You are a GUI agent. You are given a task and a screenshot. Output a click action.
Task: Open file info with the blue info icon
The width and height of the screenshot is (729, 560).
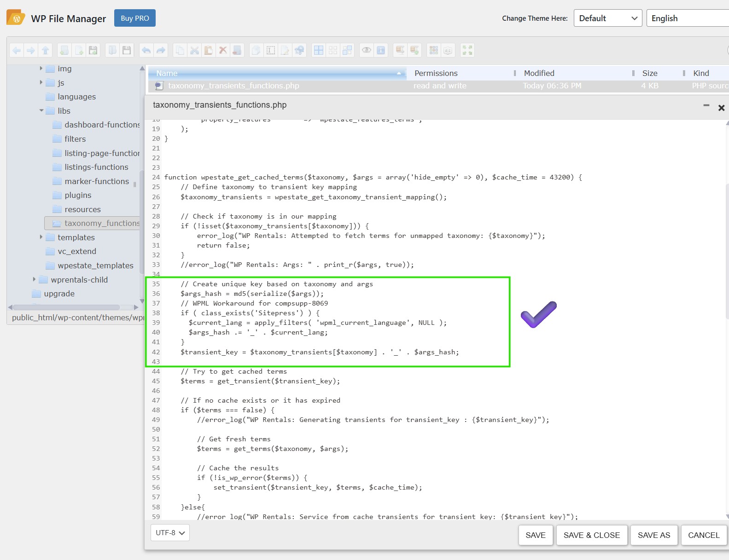pyautogui.click(x=381, y=51)
